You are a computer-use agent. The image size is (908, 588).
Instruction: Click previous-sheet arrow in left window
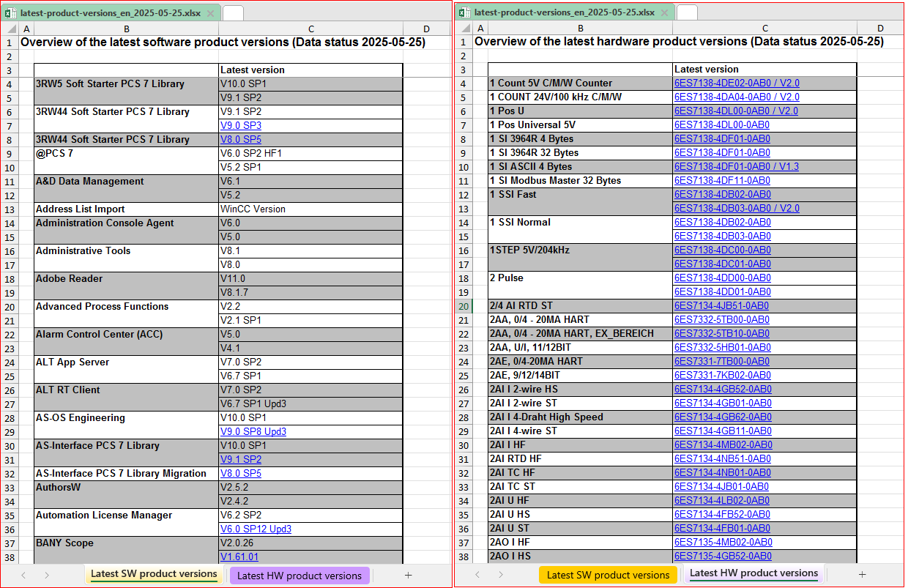[23, 576]
